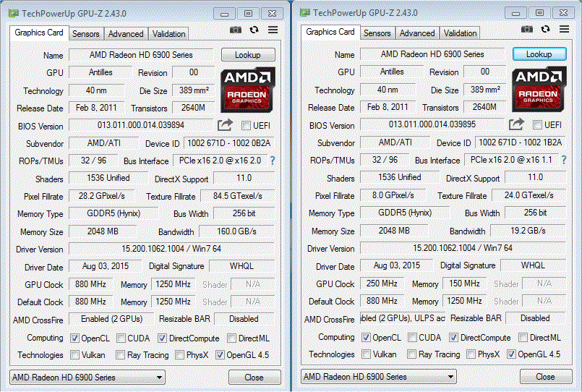Click Bandwidth 160.0 GB/s value
Screen dimensions: 582x392
[237, 231]
